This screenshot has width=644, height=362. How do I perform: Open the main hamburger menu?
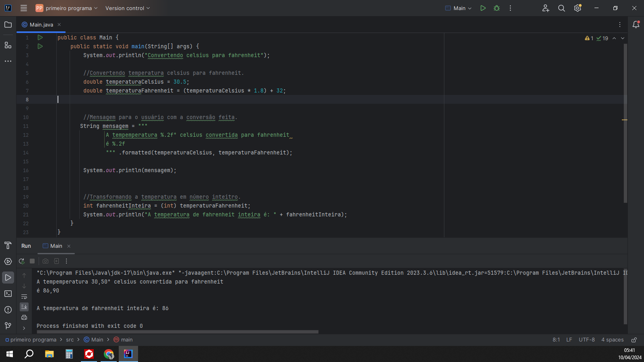point(24,8)
